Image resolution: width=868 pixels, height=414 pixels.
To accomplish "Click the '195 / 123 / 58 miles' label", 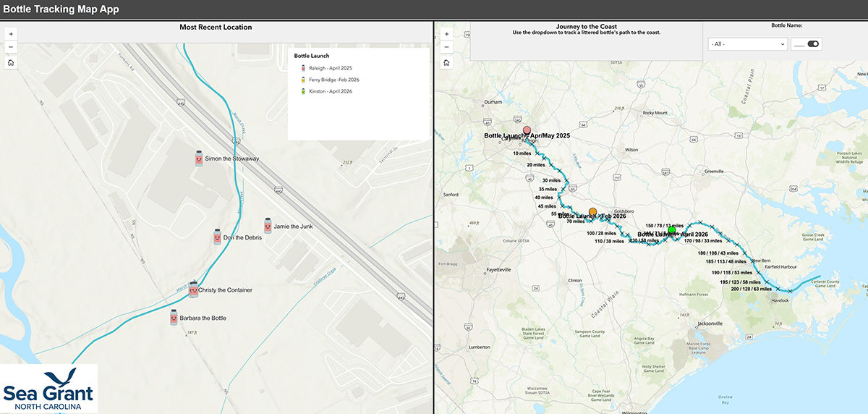I will click(740, 282).
